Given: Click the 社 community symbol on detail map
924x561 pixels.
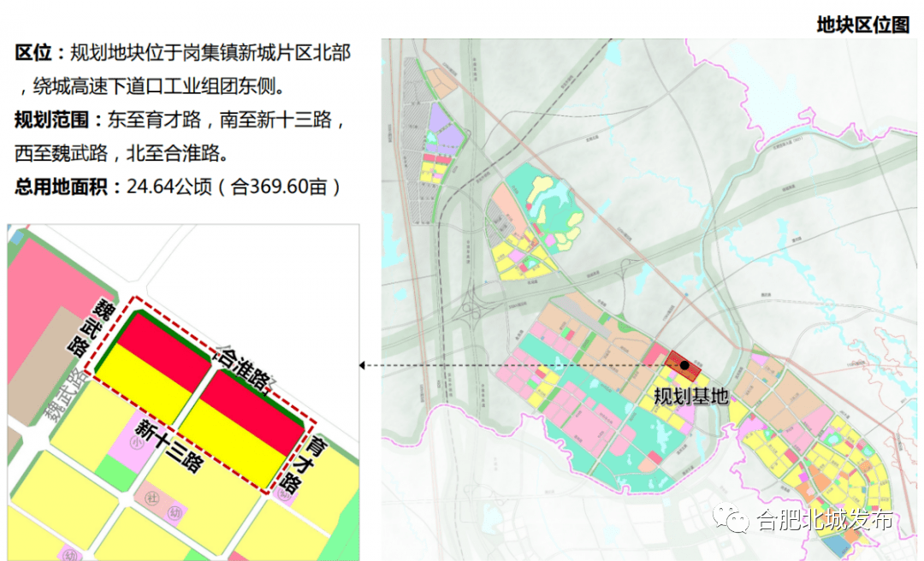Looking at the screenshot, I should tap(152, 499).
